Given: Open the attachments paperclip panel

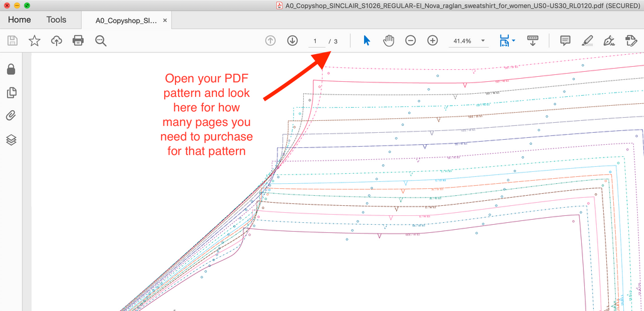Looking at the screenshot, I should 11,116.
